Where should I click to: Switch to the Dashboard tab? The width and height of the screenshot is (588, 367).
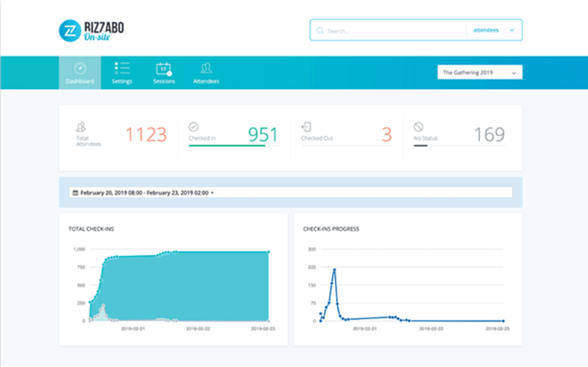(79, 74)
